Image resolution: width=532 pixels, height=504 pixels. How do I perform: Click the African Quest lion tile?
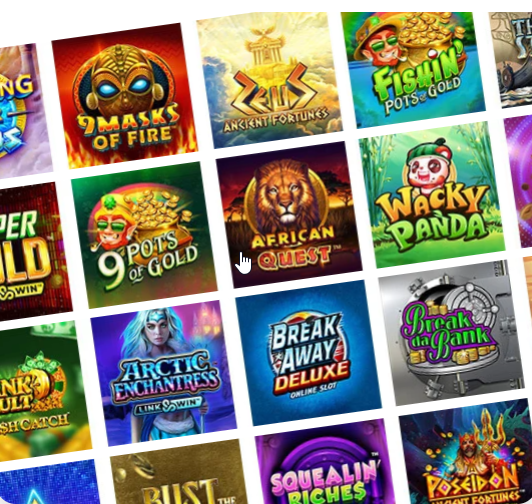[x=289, y=214]
